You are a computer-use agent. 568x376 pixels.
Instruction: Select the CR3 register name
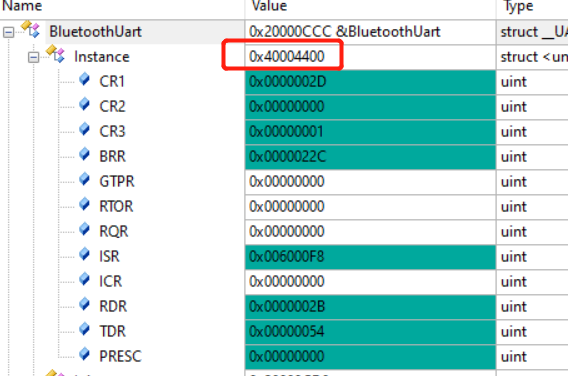112,132
